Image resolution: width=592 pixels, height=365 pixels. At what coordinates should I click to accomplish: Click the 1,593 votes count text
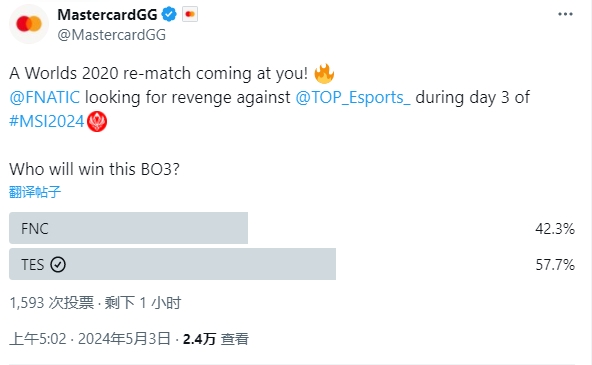(51, 303)
